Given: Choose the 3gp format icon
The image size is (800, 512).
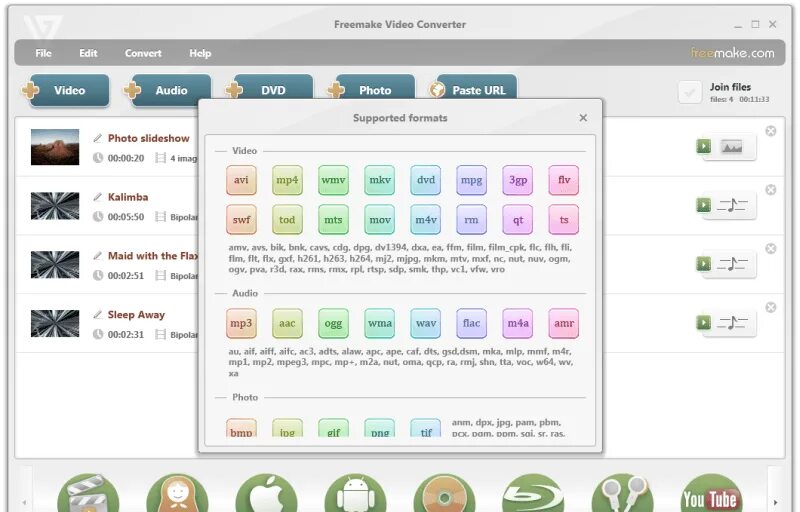Looking at the screenshot, I should [x=518, y=180].
